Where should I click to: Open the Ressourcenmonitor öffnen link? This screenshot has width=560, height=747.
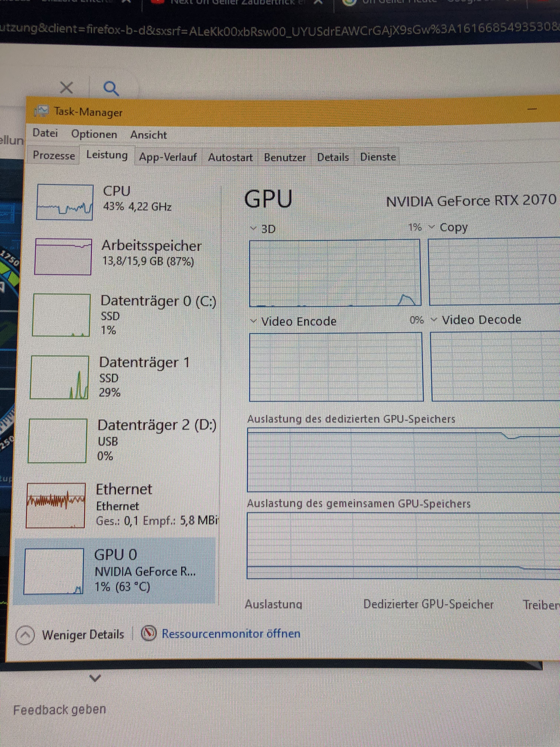tap(231, 634)
